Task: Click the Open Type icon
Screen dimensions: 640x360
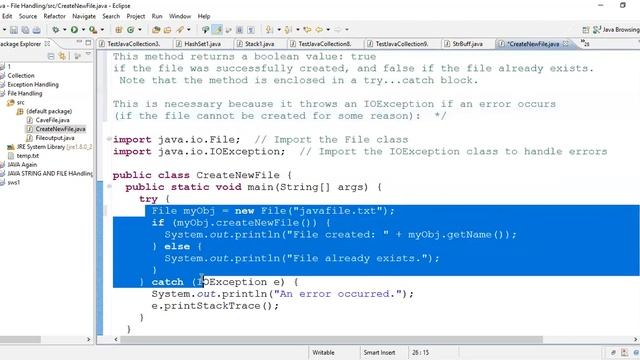Action: pos(156,30)
